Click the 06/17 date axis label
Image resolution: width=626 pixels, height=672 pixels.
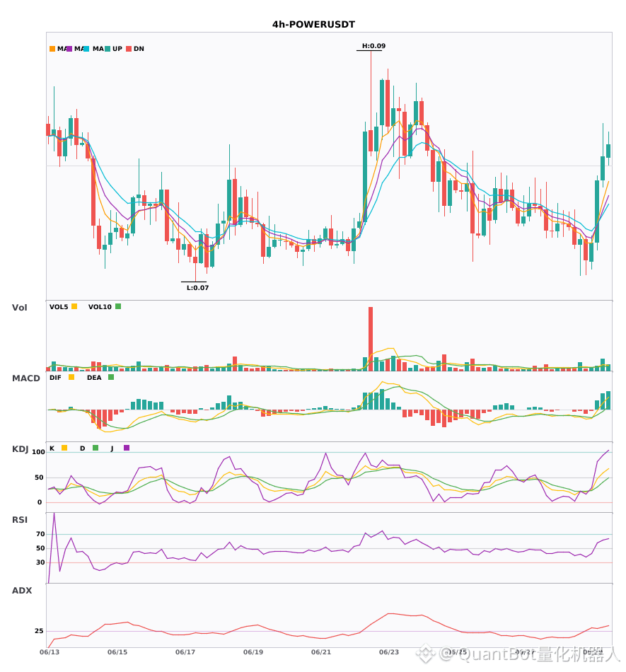point(185,652)
